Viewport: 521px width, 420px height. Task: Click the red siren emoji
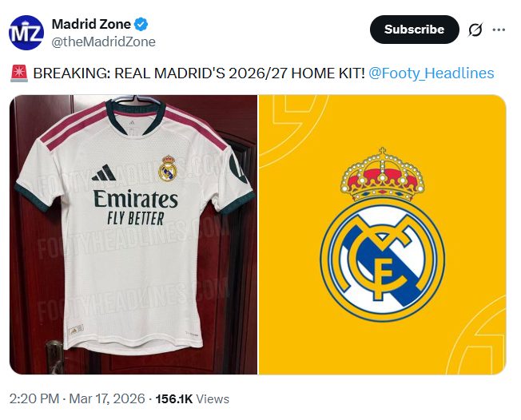click(19, 73)
